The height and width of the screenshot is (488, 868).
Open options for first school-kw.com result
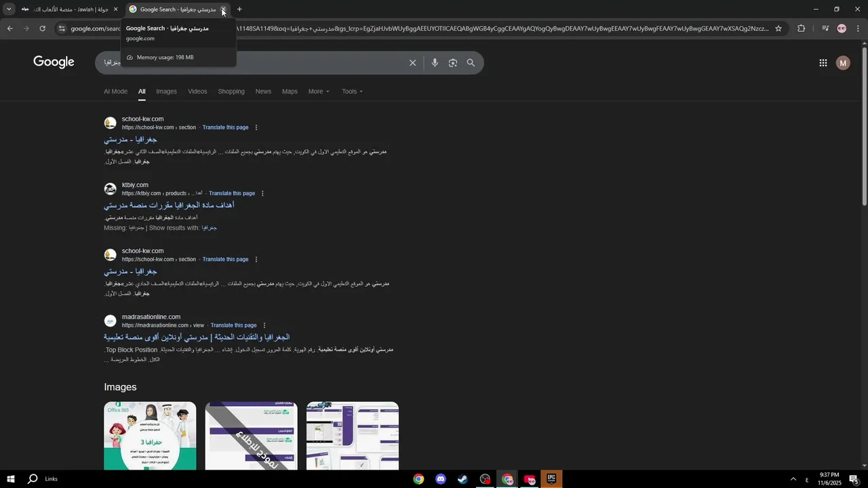click(x=256, y=127)
